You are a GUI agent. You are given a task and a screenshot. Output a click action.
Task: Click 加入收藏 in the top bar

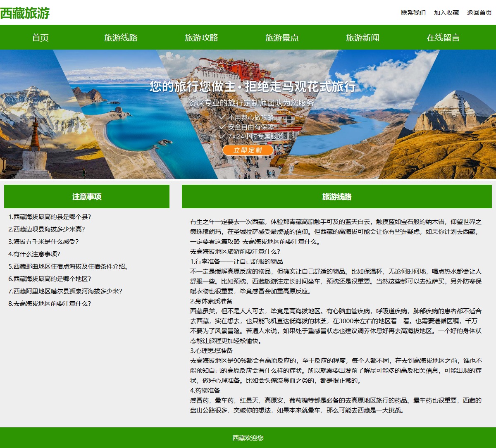[446, 13]
